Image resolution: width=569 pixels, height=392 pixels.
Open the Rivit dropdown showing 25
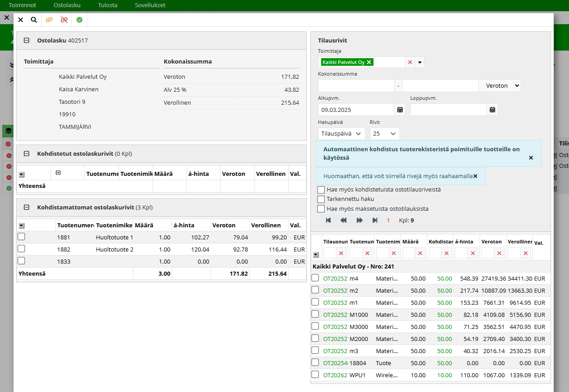(x=384, y=134)
